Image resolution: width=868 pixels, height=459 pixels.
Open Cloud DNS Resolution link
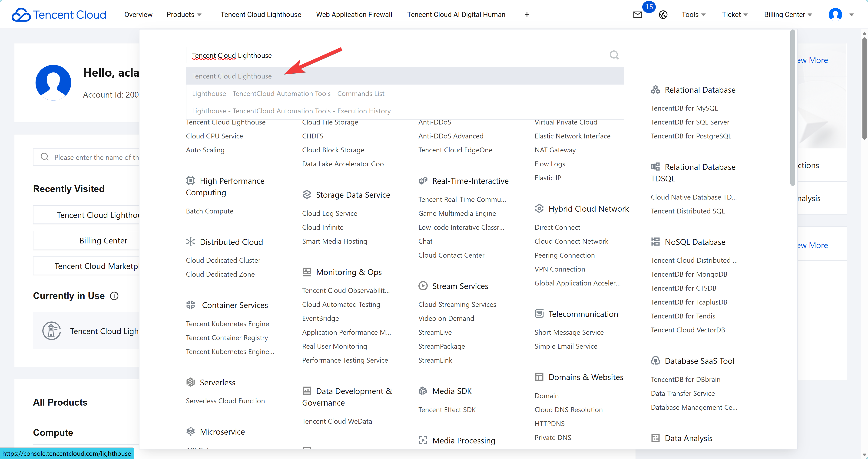[x=568, y=410]
